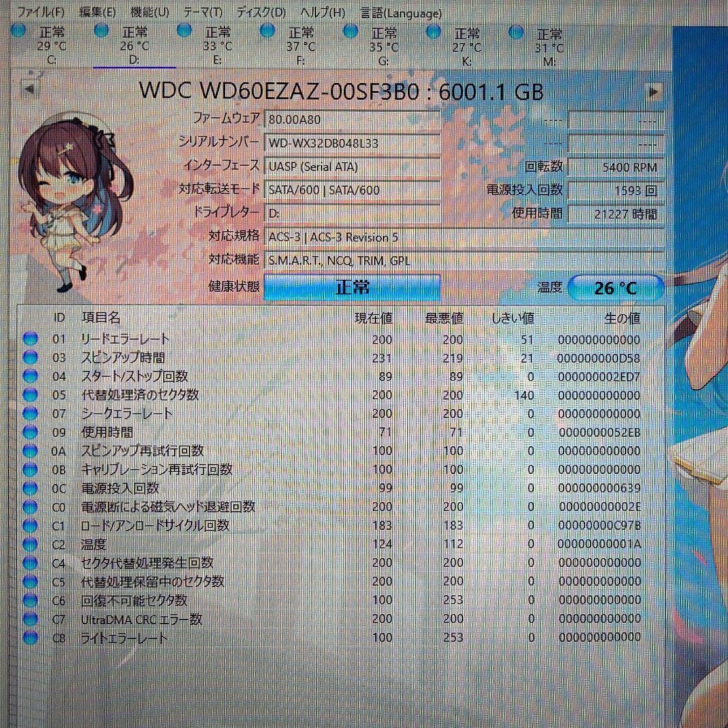Click the standard field ACS-3 Revision 5
Screen dimensions: 728x728
(463, 237)
